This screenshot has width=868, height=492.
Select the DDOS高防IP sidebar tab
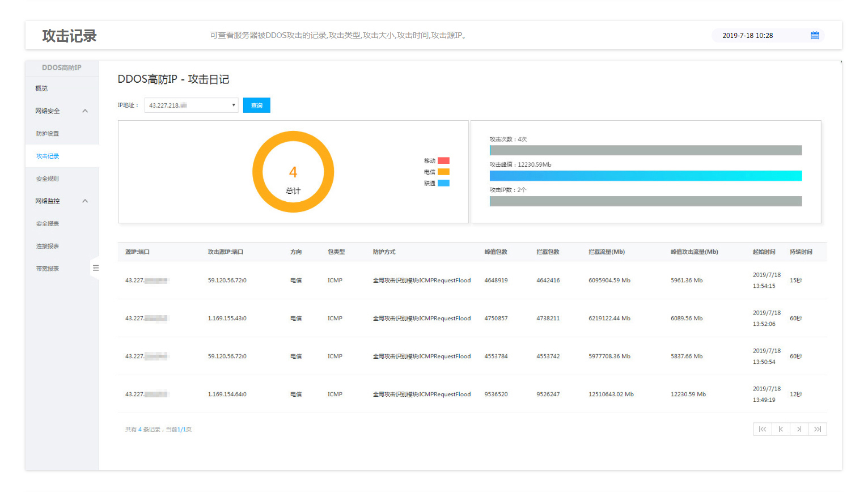(x=62, y=68)
